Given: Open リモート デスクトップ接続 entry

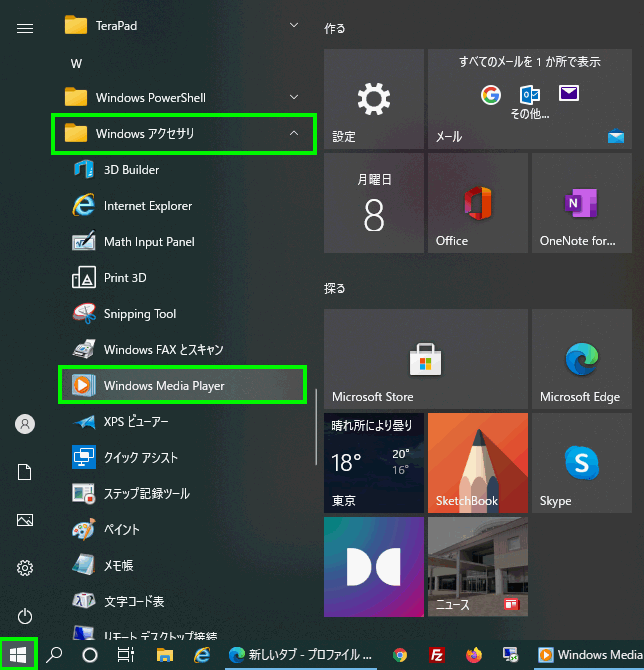Looking at the screenshot, I should (182, 631).
